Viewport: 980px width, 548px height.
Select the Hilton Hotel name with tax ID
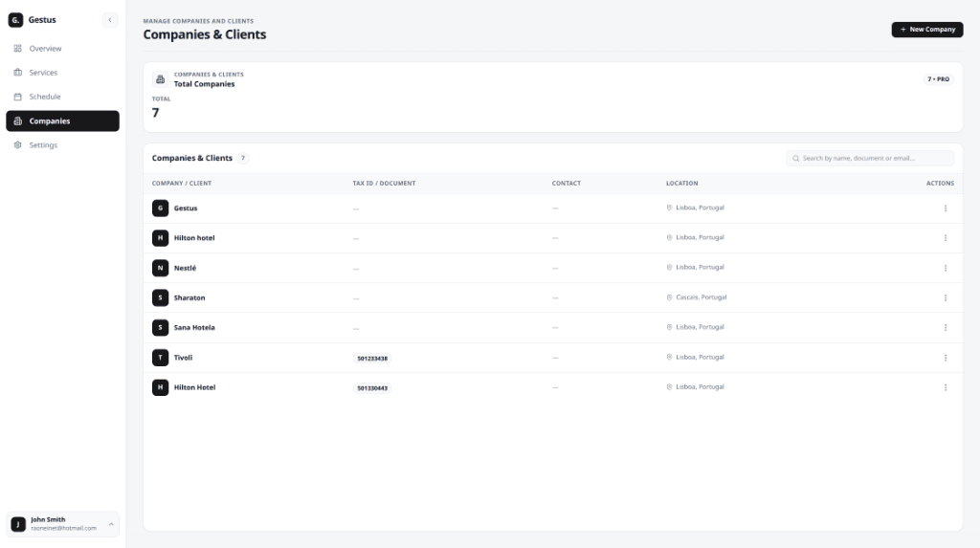(x=194, y=387)
